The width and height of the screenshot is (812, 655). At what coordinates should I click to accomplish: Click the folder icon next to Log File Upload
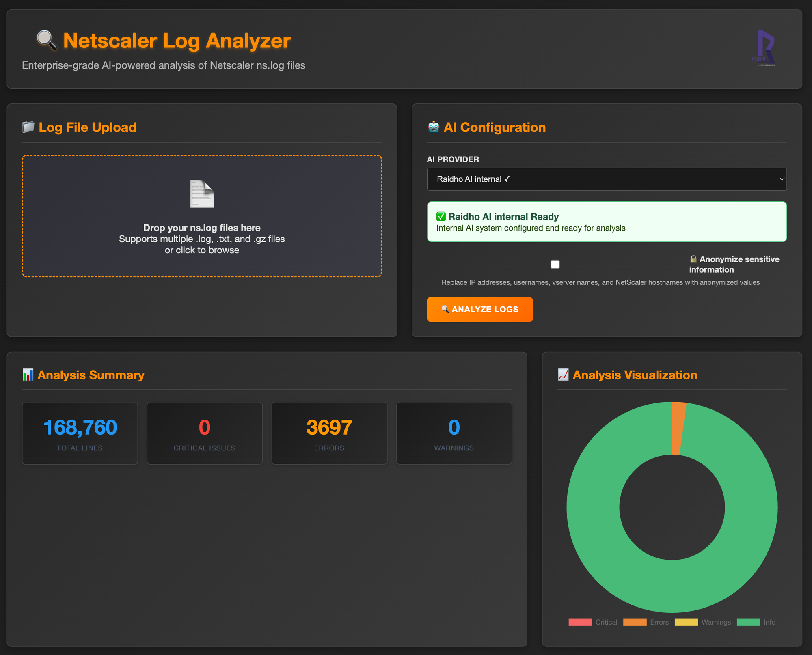28,127
